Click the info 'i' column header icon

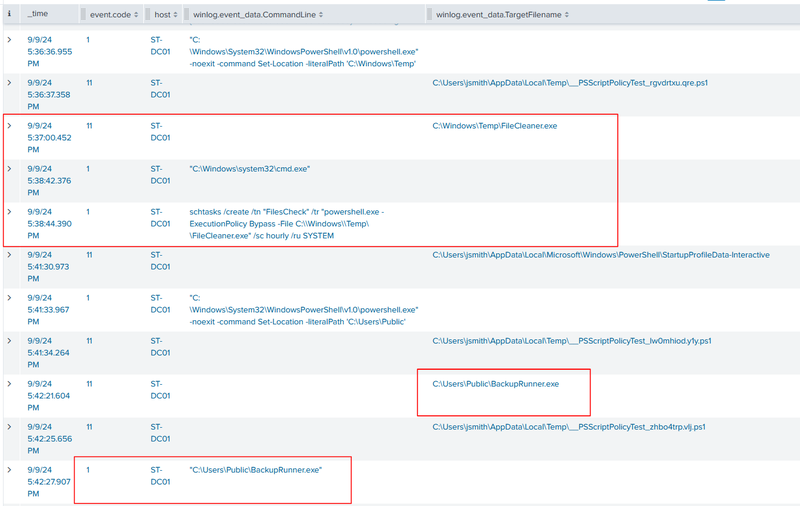click(x=9, y=14)
